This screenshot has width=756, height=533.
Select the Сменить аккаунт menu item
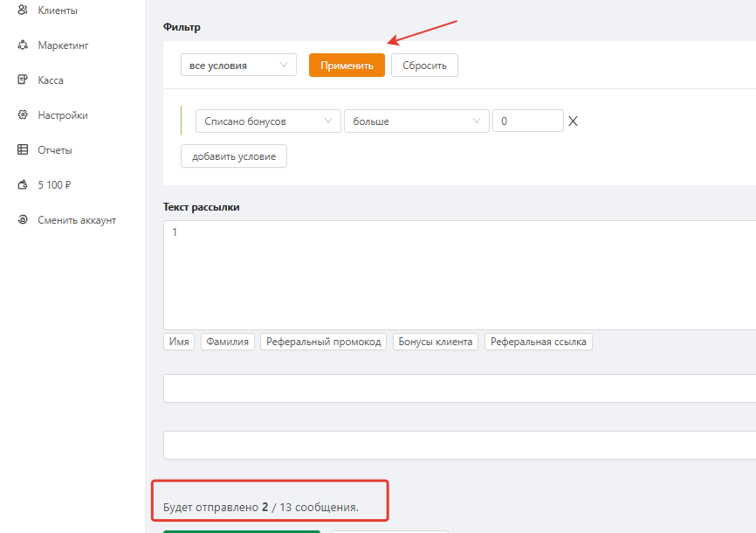click(x=77, y=220)
